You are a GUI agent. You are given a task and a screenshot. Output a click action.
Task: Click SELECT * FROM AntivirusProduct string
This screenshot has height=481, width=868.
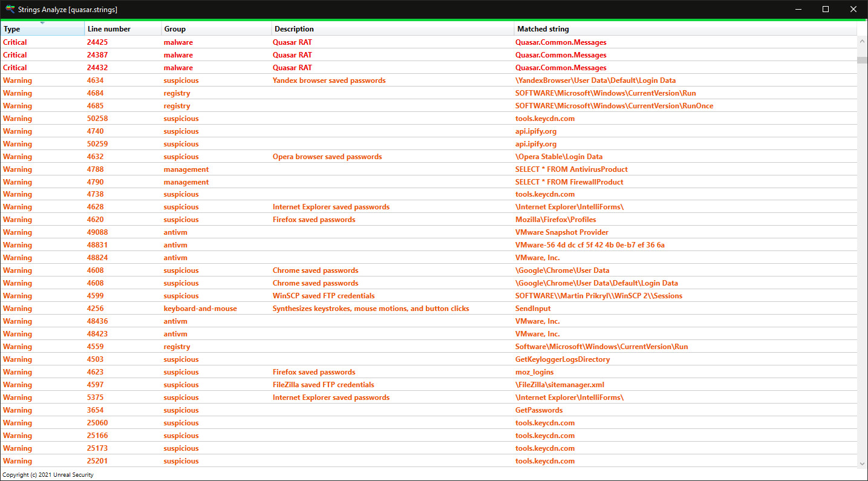(x=572, y=169)
